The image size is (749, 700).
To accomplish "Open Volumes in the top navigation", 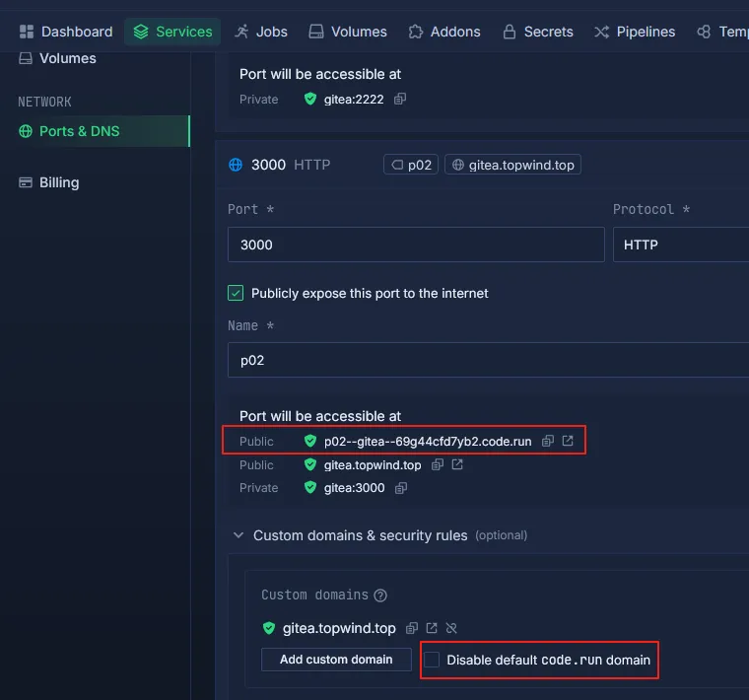I will (348, 32).
